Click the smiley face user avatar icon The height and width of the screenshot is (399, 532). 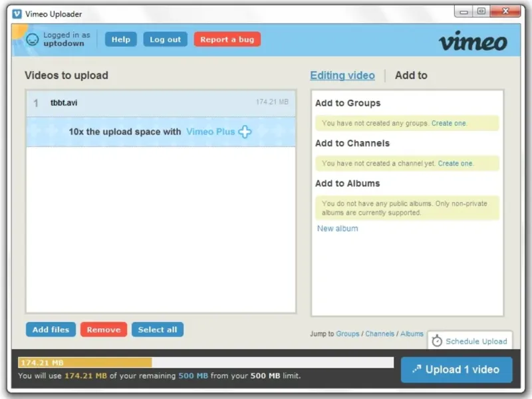pyautogui.click(x=33, y=40)
